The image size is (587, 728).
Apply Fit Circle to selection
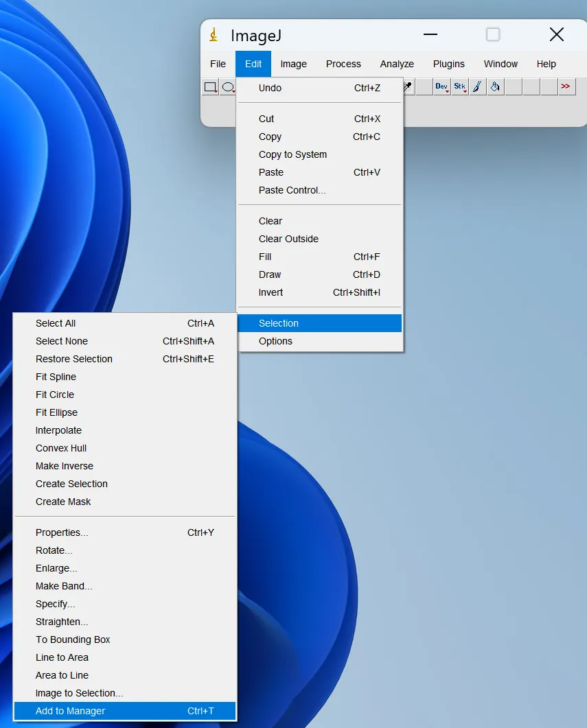point(125,395)
